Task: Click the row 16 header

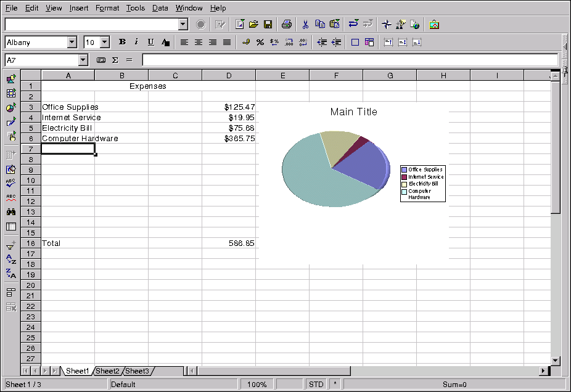Action: 31,243
